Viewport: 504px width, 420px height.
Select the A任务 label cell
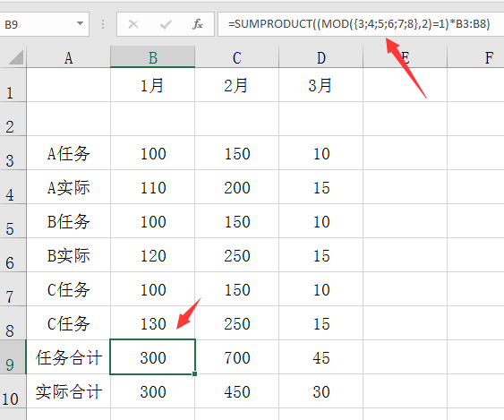point(68,153)
